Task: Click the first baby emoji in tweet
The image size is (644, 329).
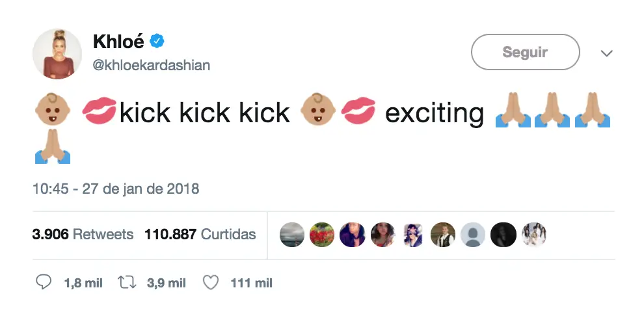Action: pyautogui.click(x=53, y=110)
